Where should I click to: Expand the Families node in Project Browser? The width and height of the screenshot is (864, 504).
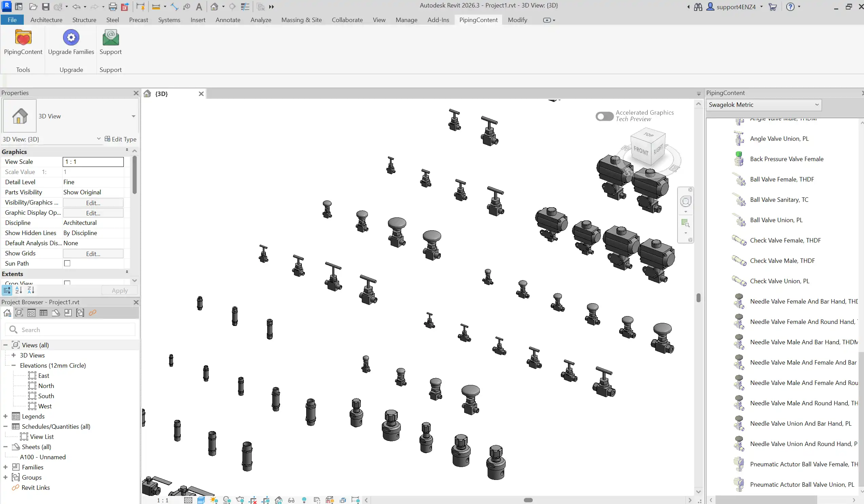tap(5, 467)
